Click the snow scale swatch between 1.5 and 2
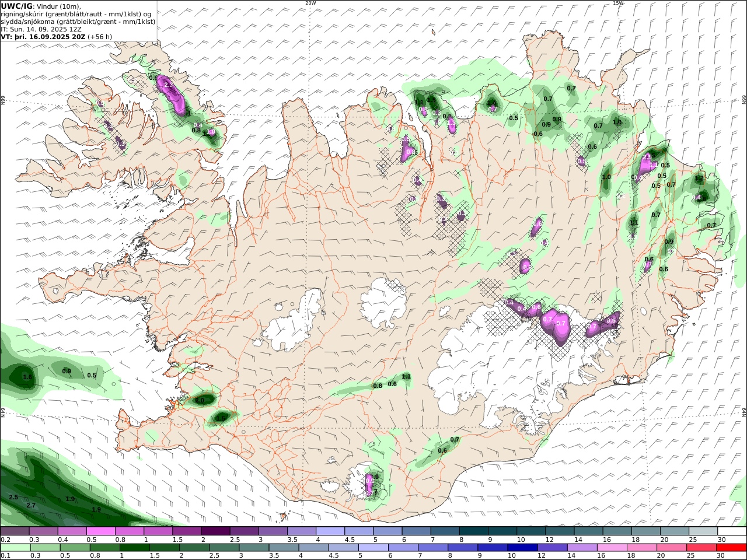747x560 pixels. point(187,531)
